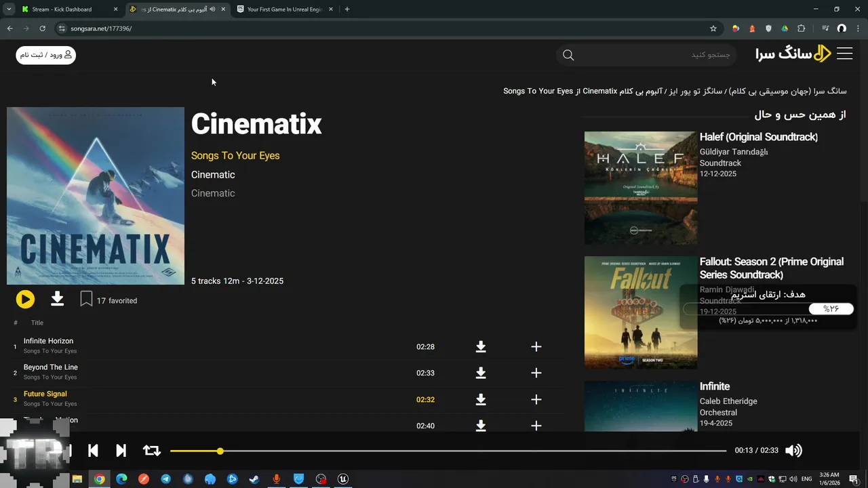
Task: Reload the current page
Action: [42, 28]
